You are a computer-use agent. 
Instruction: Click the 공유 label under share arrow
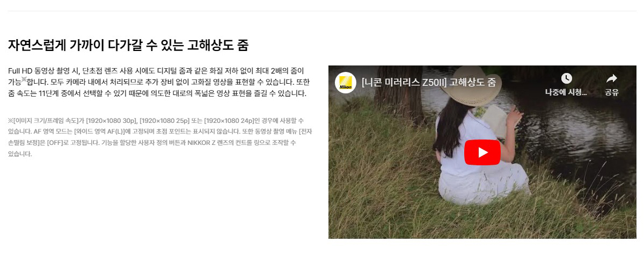612,92
